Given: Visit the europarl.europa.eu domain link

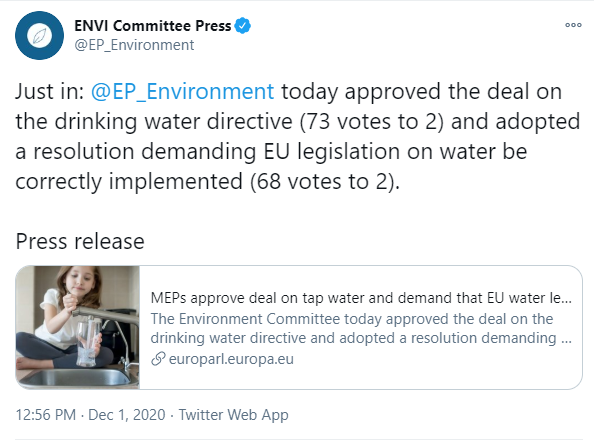Looking at the screenshot, I should [x=231, y=359].
